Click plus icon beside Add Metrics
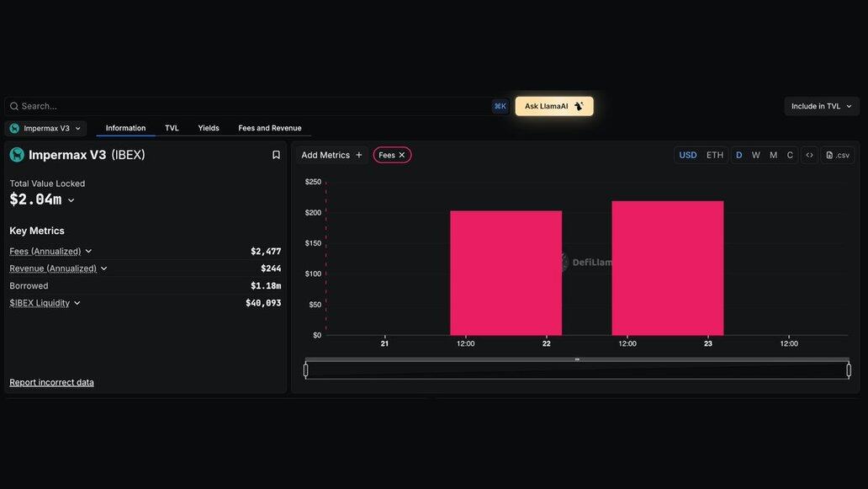 click(x=359, y=155)
